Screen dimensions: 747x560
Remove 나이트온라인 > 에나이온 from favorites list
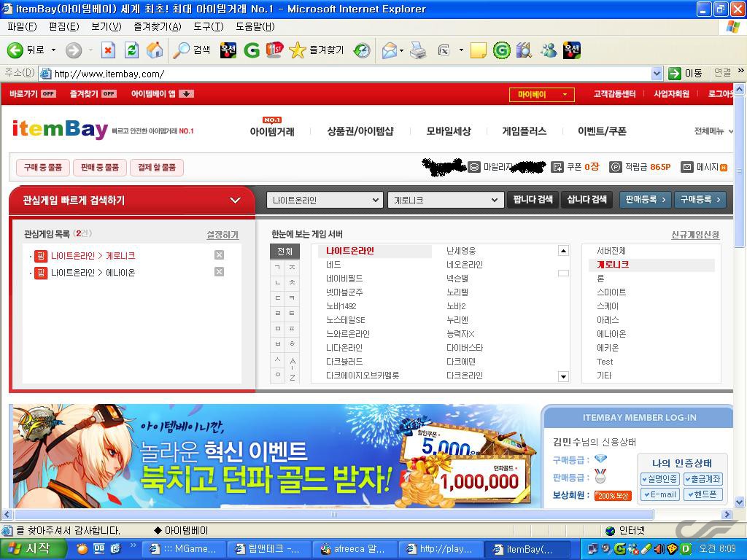tap(219, 272)
